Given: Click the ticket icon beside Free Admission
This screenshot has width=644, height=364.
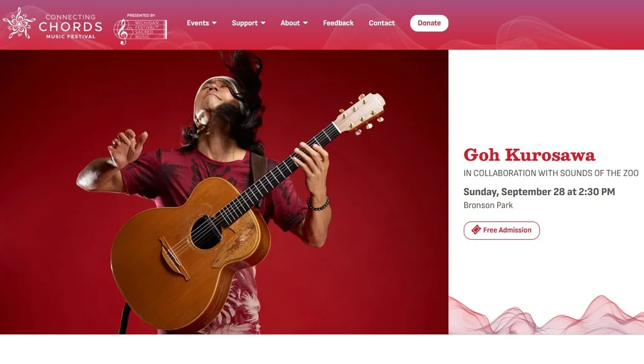Looking at the screenshot, I should pyautogui.click(x=476, y=229).
